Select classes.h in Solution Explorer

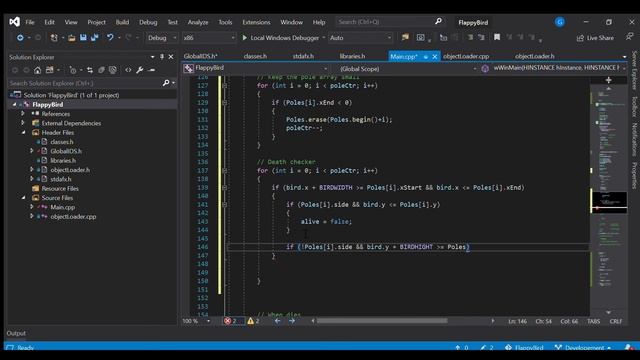(62, 142)
